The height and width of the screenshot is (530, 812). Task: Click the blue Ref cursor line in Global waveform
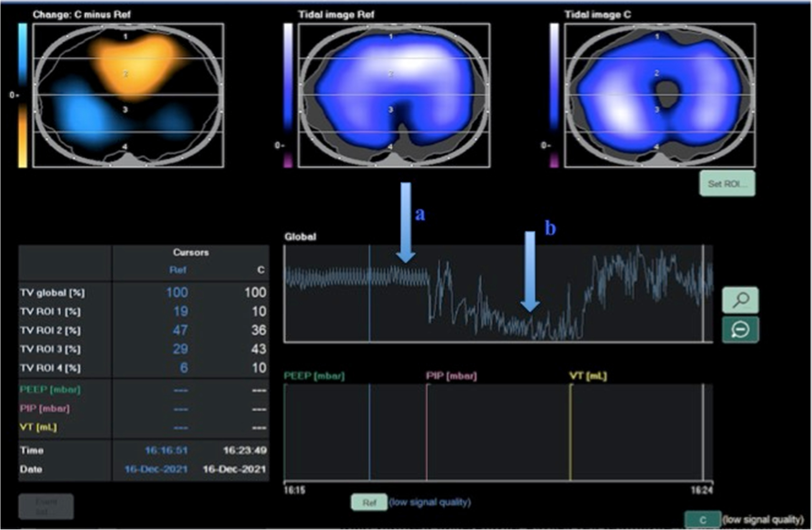[370, 309]
